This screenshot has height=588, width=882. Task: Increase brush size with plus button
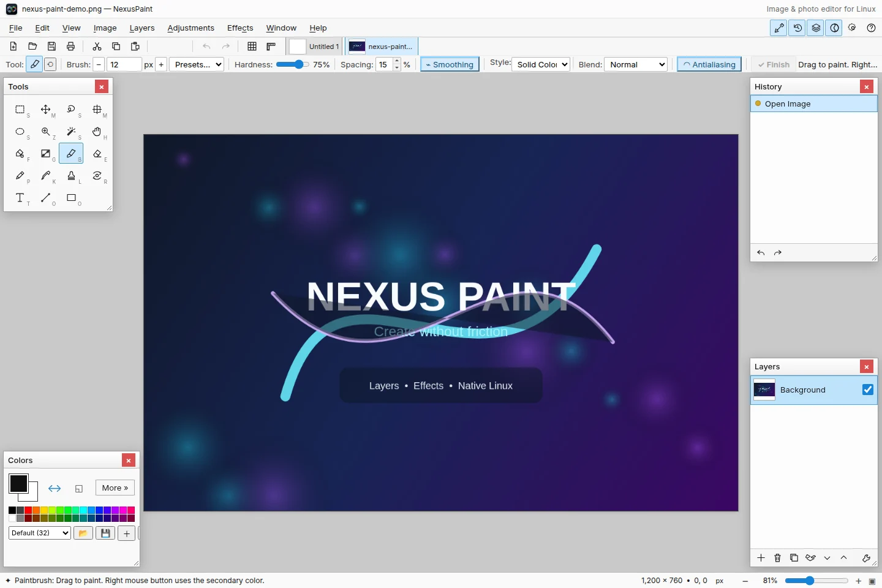click(x=161, y=64)
